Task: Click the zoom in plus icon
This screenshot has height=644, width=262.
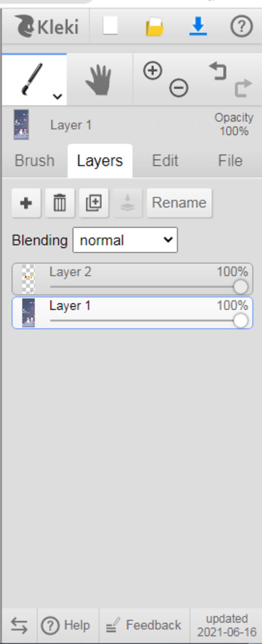Action: (x=153, y=71)
